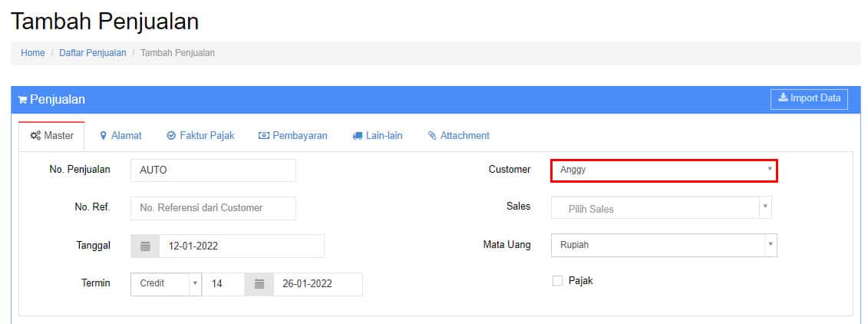Open the calendar icon next to 26-01-2022
Image resolution: width=868 pixels, height=324 pixels.
(259, 284)
